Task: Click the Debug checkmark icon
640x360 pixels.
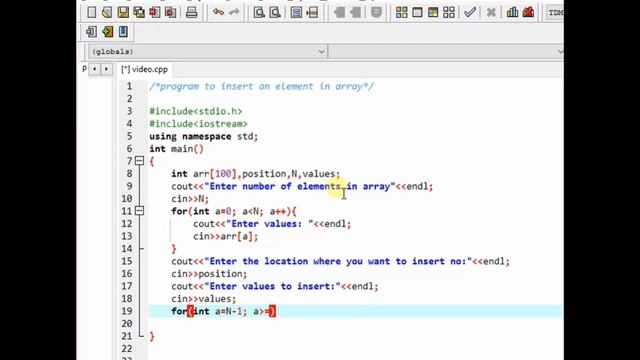Action: [x=470, y=12]
